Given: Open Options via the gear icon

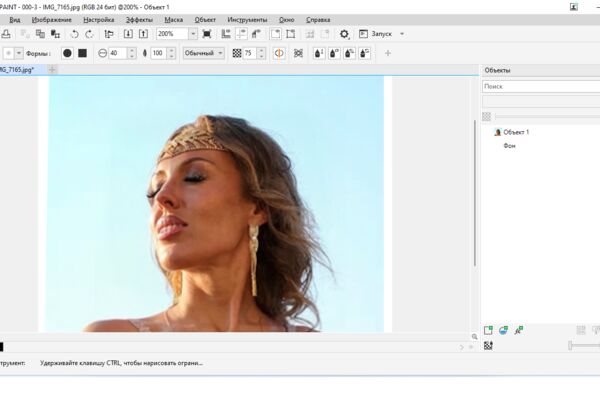Looking at the screenshot, I should tap(344, 34).
